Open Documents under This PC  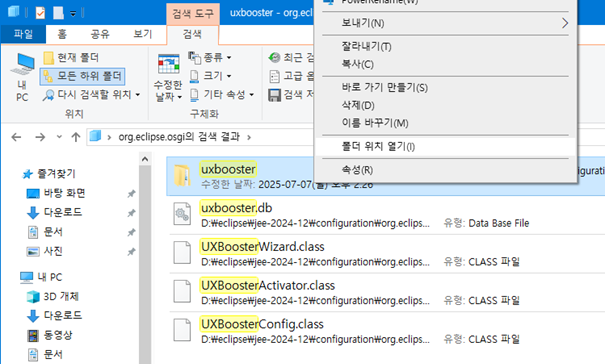point(44,354)
